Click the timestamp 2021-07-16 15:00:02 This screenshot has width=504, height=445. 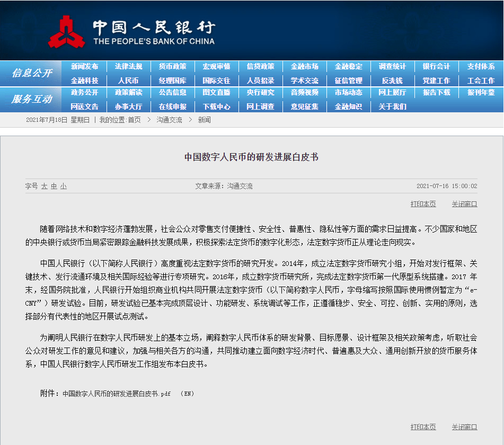click(447, 186)
